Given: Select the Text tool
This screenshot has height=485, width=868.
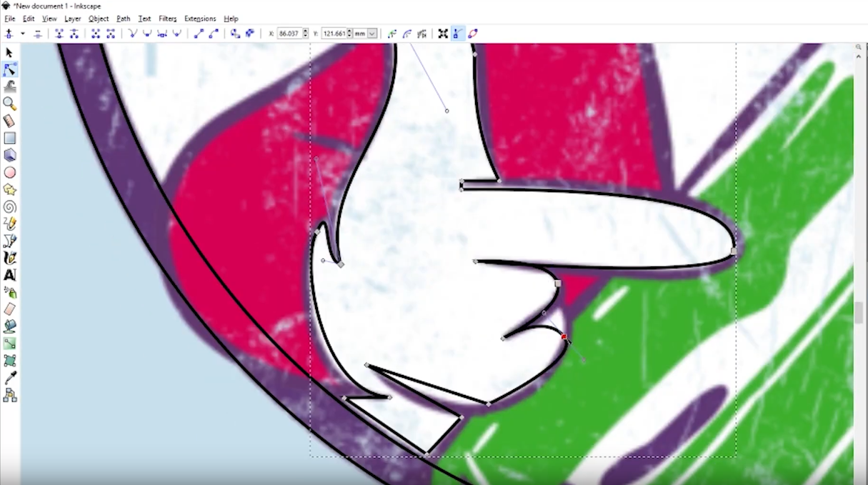Looking at the screenshot, I should (x=9, y=275).
